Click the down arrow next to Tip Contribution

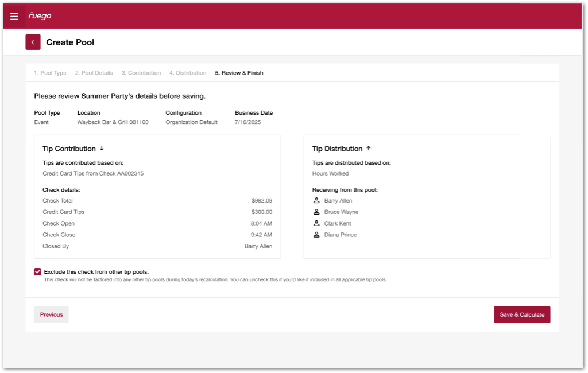(x=102, y=149)
